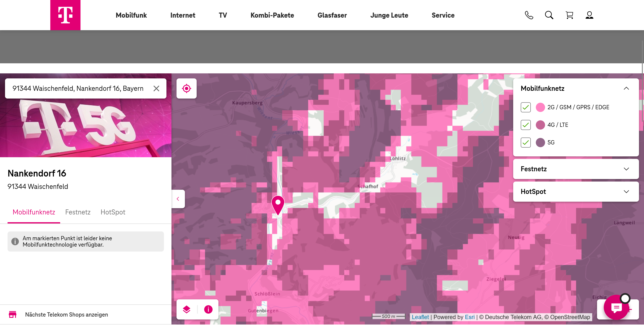Click Nächste Telekom Shops anzeigen
The width and height of the screenshot is (644, 335).
point(66,314)
